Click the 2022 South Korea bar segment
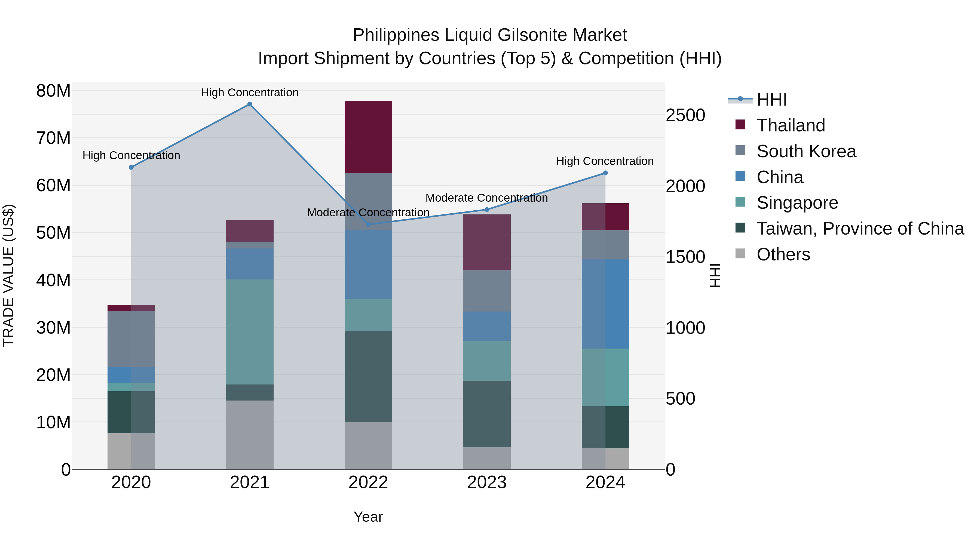Image resolution: width=980 pixels, height=551 pixels. pos(368,202)
